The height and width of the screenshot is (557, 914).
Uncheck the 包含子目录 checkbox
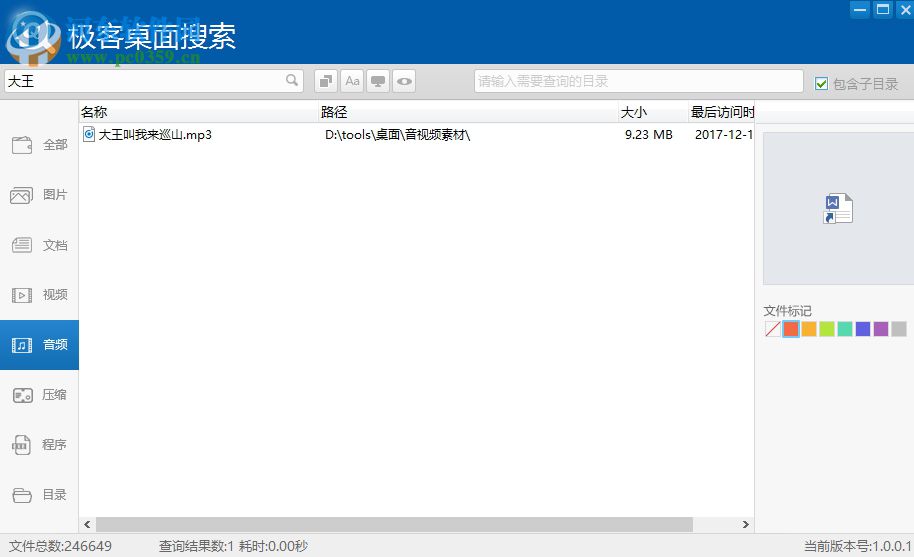point(821,84)
